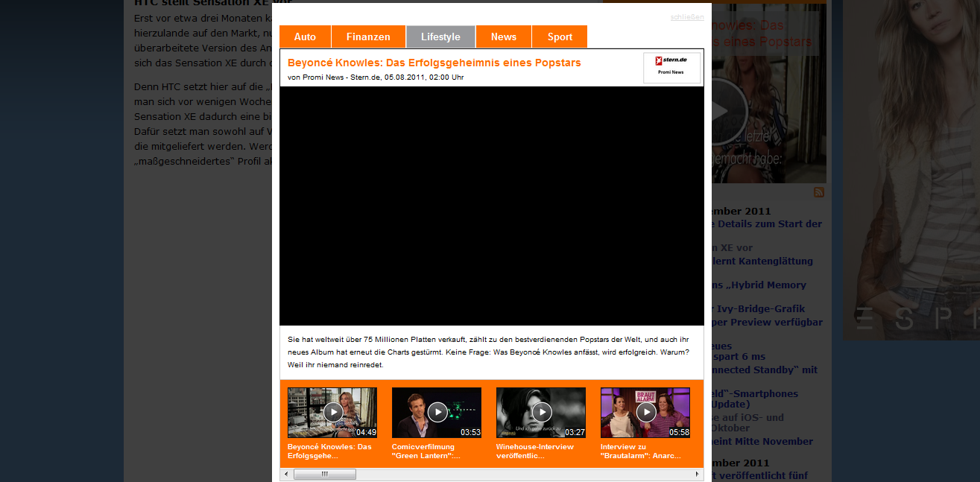Open the 'Hybrid Memory' background link
980x482 pixels.
(759, 285)
